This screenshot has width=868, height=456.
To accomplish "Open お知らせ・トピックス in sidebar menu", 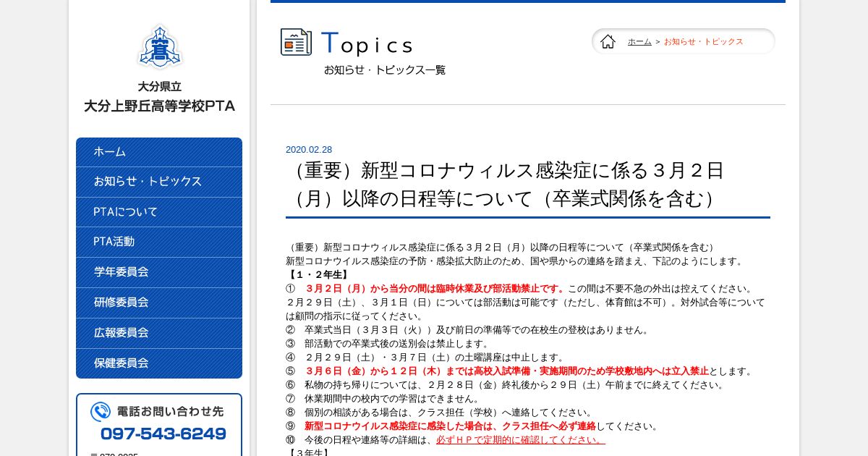I will (159, 182).
